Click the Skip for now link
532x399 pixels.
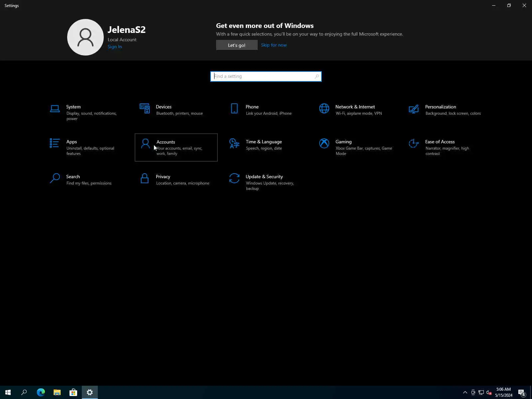pos(274,45)
